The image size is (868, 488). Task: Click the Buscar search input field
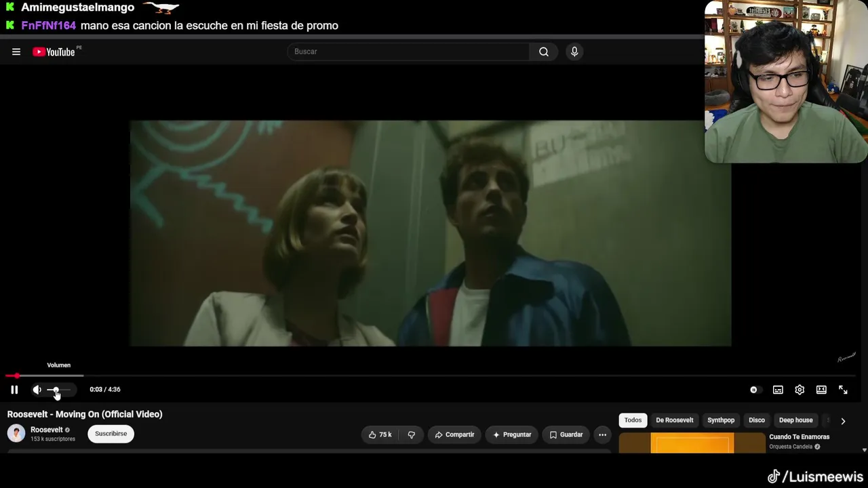410,52
